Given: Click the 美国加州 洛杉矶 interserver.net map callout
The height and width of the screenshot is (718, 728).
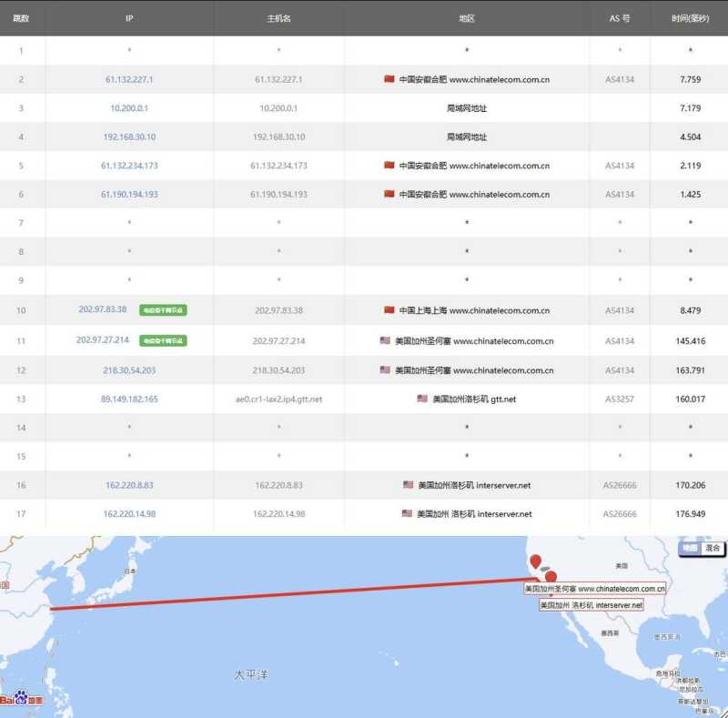Looking at the screenshot, I should [x=590, y=605].
